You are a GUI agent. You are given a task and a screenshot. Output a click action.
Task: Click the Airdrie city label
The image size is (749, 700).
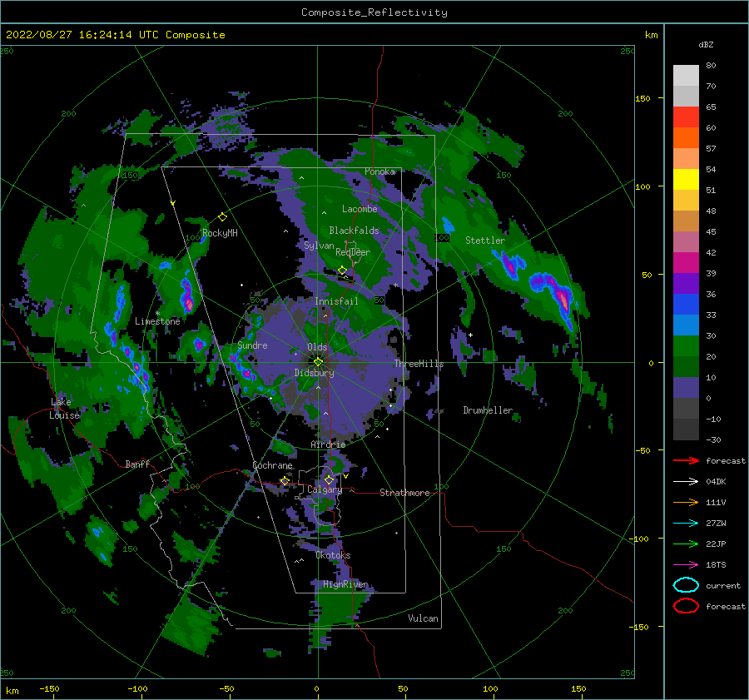(328, 444)
